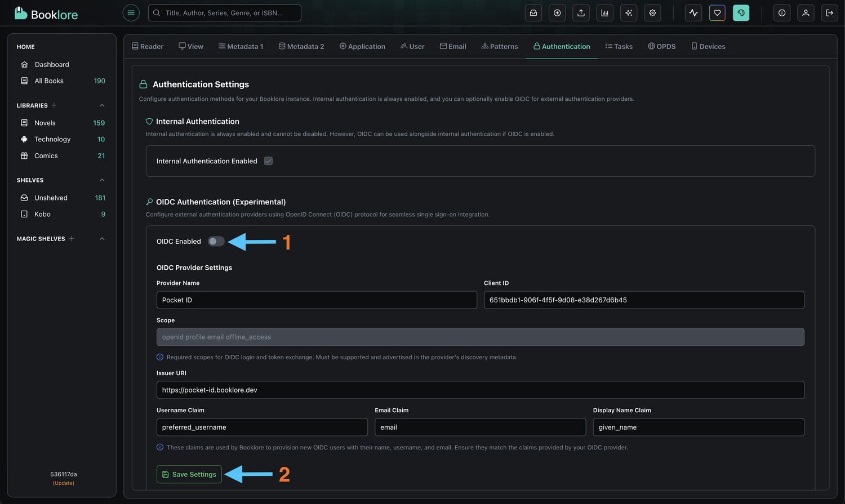Click the Update link below the version number

63,483
